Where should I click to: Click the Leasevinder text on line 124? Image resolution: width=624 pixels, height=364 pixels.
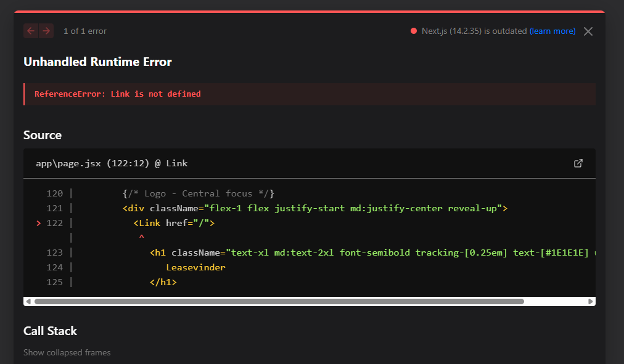(196, 267)
